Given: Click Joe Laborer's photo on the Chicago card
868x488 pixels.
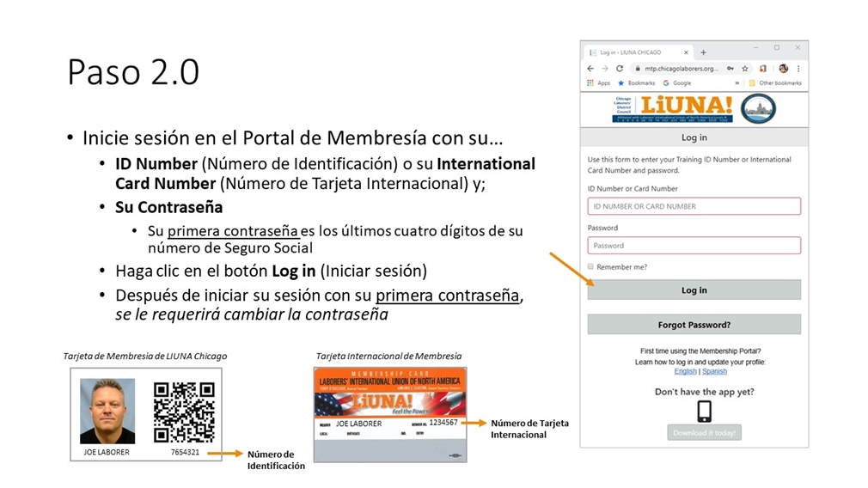Looking at the screenshot, I should (x=107, y=411).
